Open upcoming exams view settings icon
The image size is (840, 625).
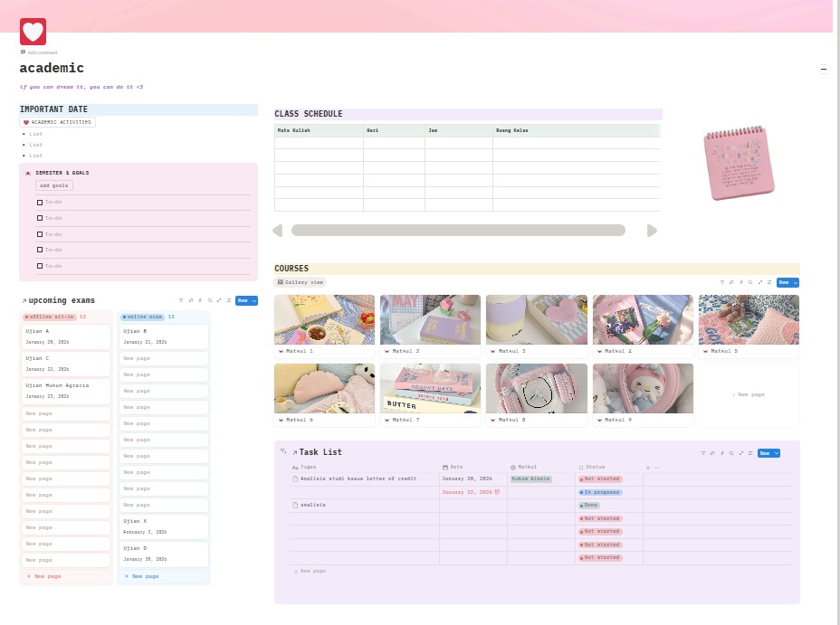[x=229, y=300]
